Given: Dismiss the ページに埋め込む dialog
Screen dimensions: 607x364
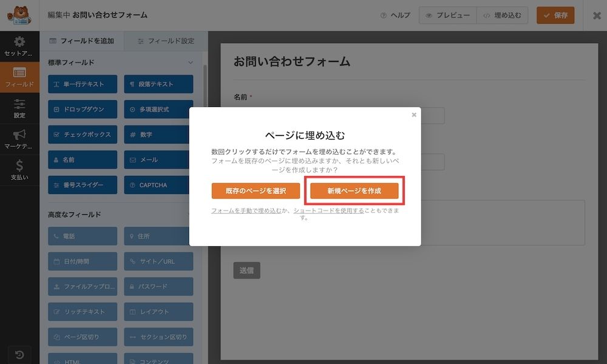Looking at the screenshot, I should tap(414, 115).
